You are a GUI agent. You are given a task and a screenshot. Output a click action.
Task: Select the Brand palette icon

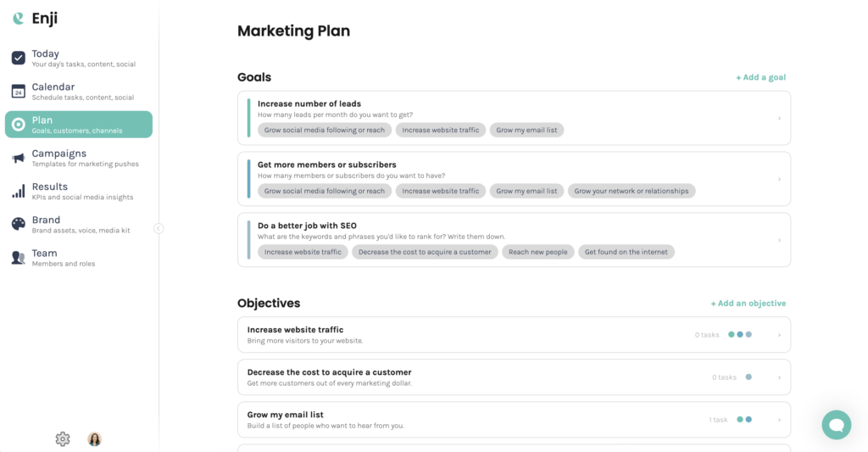pos(19,224)
